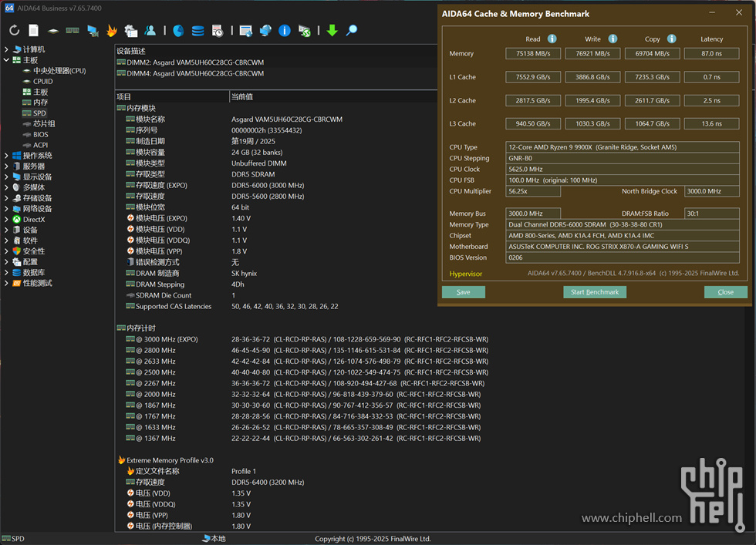756x545 pixels.
Task: Click the scheduled report clock icon
Action: [x=218, y=31]
